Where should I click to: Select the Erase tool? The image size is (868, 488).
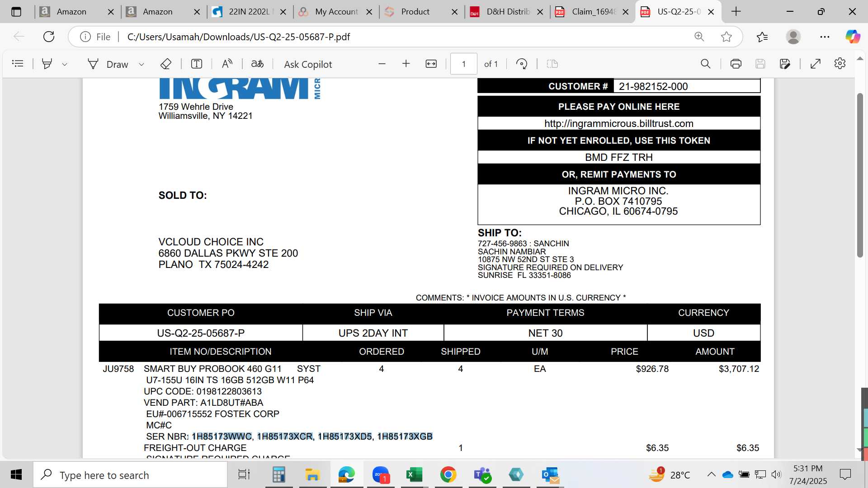pos(166,64)
